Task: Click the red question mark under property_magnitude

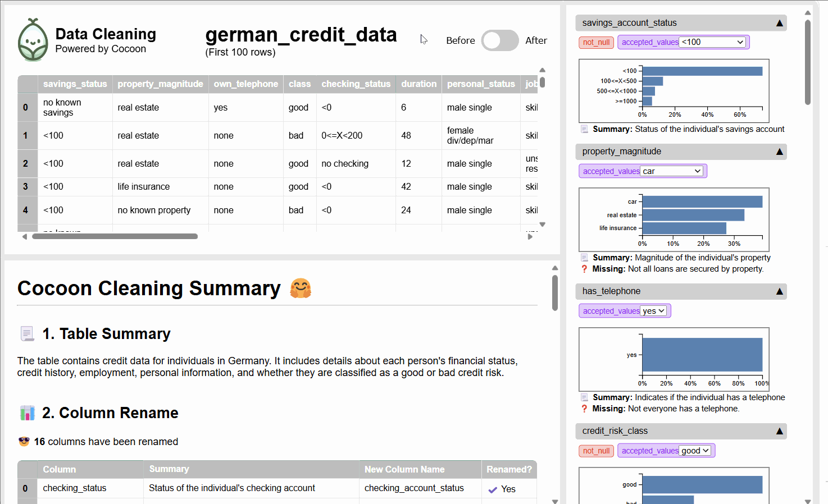Action: coord(584,269)
